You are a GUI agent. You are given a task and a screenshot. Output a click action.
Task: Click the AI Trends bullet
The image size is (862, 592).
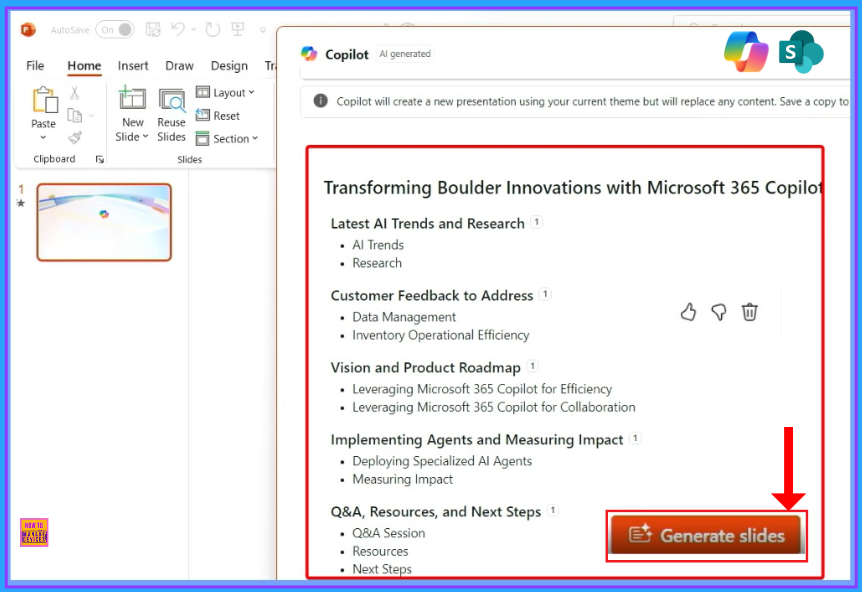(378, 245)
